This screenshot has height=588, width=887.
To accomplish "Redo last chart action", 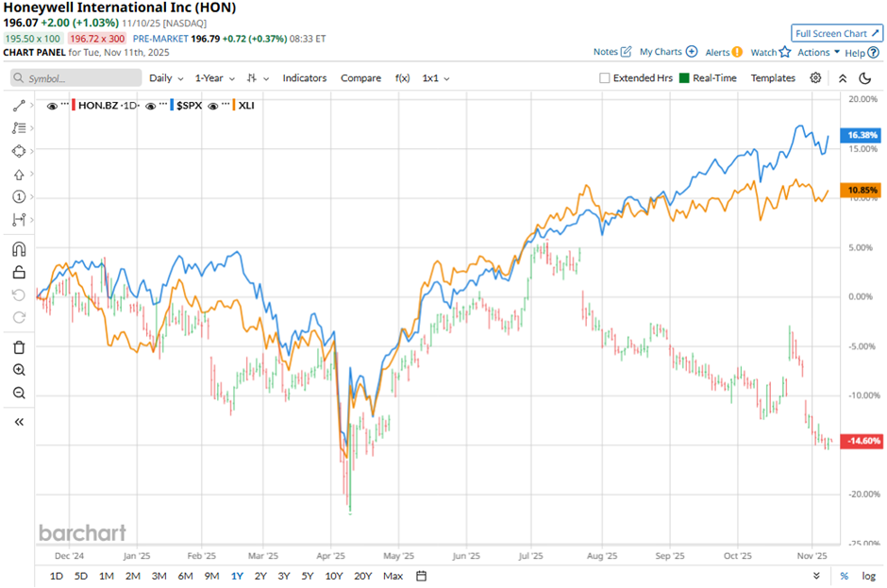I will click(x=19, y=317).
